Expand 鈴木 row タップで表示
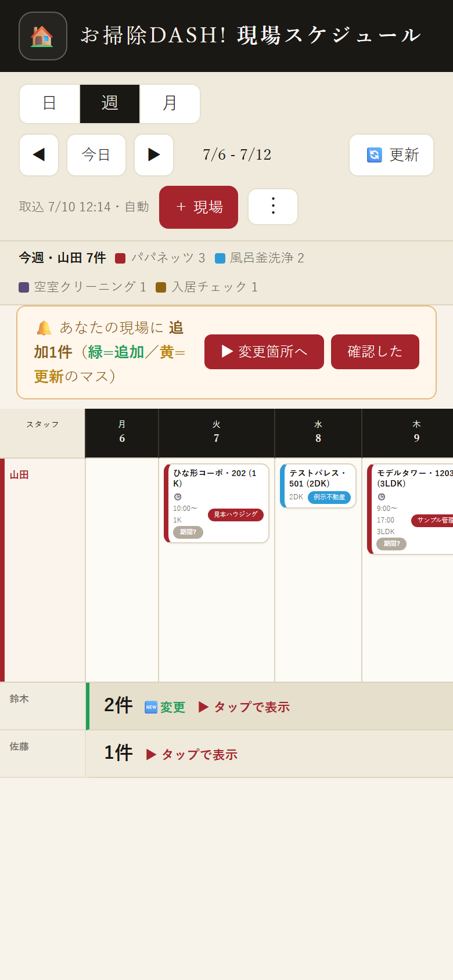 coord(244,707)
